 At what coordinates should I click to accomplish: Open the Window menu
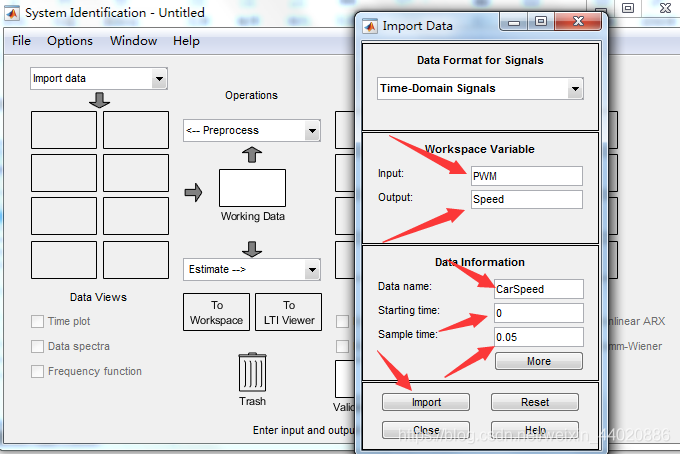pyautogui.click(x=133, y=41)
